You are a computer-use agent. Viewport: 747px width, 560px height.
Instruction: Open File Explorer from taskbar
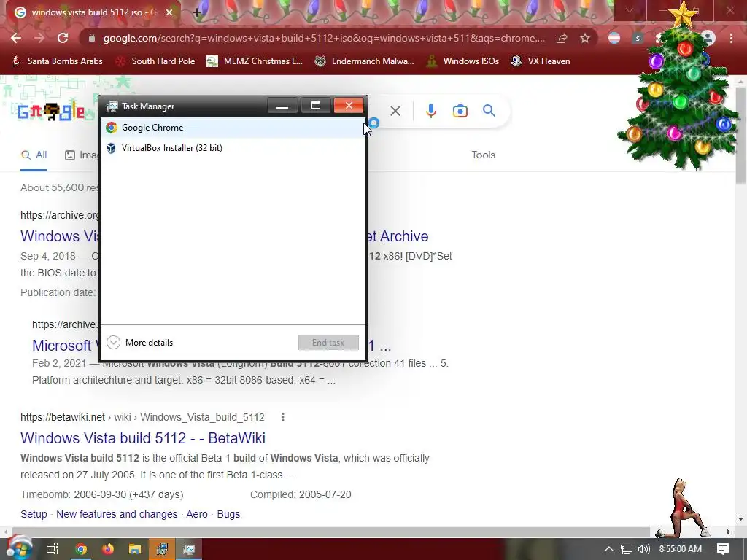(135, 549)
